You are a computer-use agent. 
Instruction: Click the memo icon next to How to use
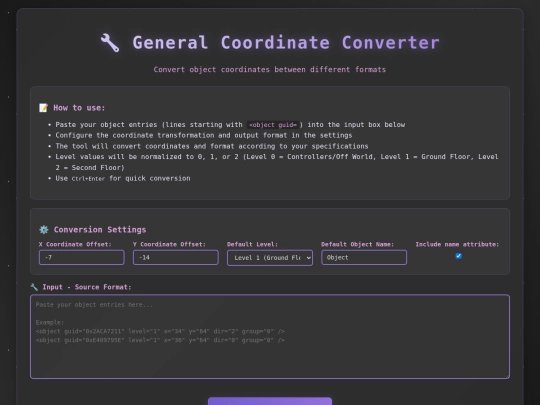[x=43, y=108]
